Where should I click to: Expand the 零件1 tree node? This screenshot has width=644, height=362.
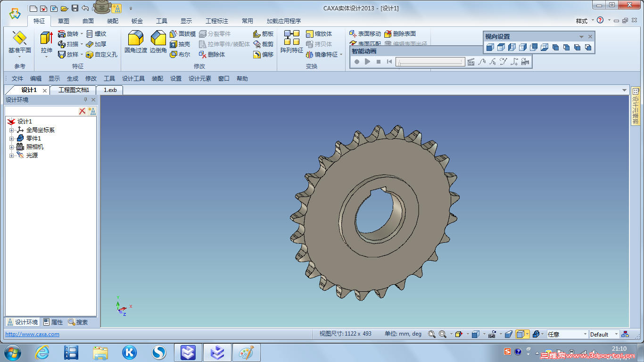[x=12, y=139]
